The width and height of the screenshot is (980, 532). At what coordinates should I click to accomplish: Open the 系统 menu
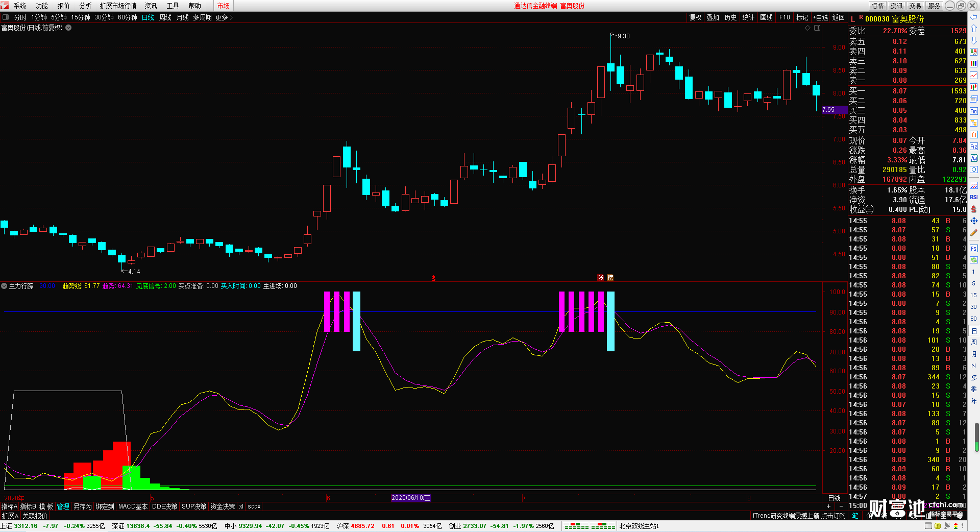20,6
